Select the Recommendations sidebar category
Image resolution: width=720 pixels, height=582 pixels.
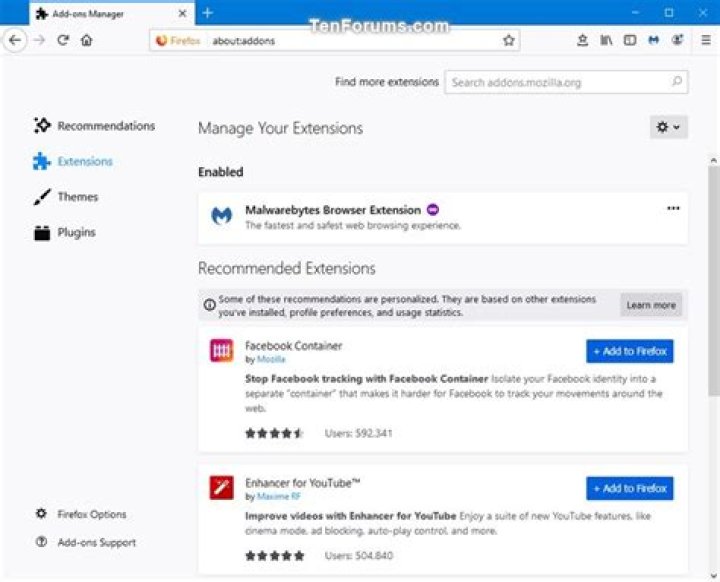(95, 125)
